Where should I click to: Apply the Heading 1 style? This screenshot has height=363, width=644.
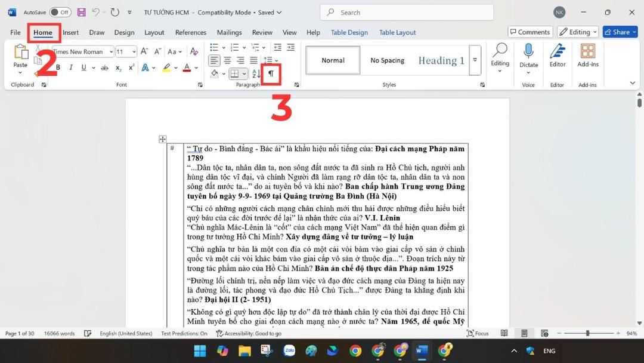coord(441,60)
